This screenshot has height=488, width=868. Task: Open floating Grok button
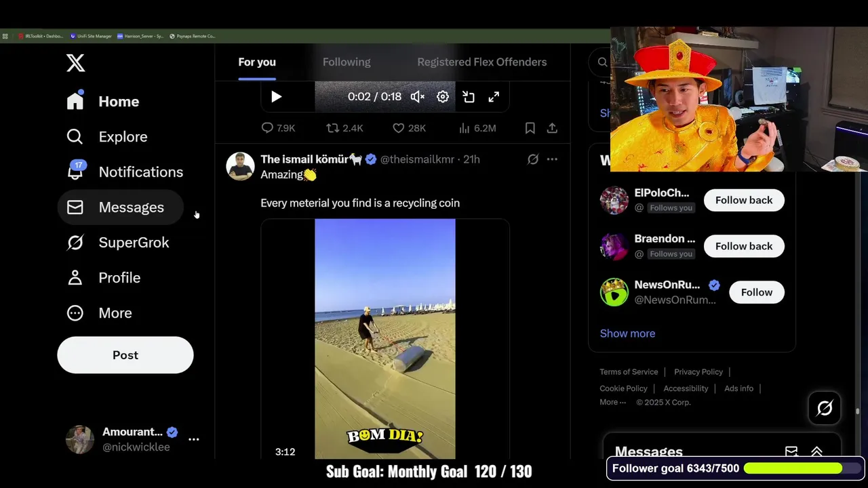[x=825, y=408]
